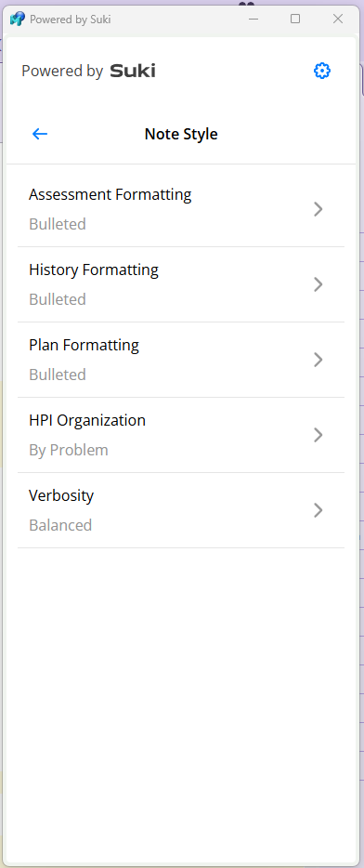364x868 pixels.
Task: Click 'Bulleted' under Assessment Formatting
Action: click(x=58, y=224)
